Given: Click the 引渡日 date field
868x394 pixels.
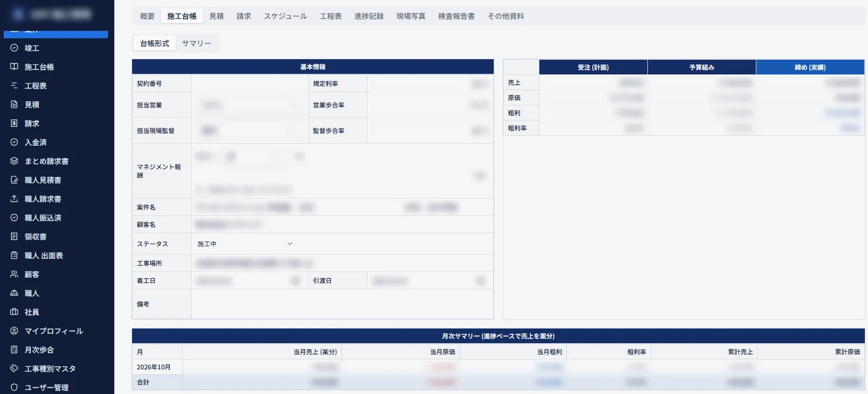Looking at the screenshot, I should (430, 281).
